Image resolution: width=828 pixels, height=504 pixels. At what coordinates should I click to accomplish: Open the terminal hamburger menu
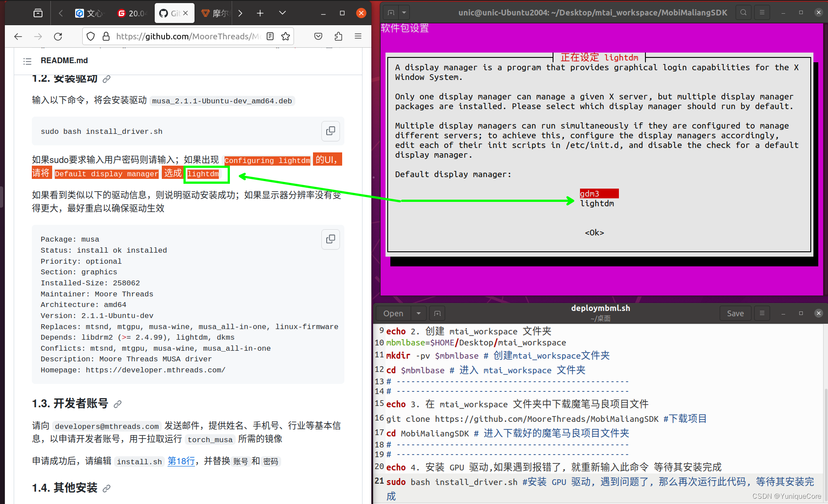762,13
